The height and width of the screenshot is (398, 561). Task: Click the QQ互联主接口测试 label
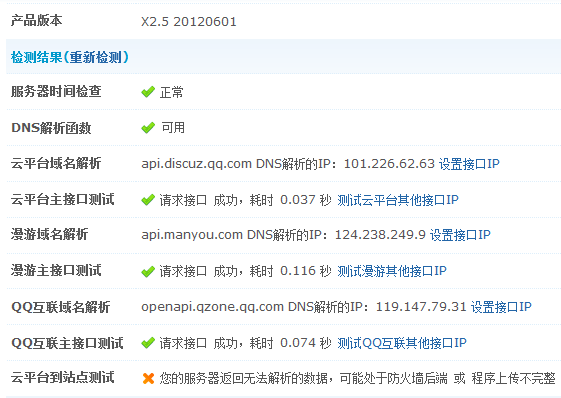(x=67, y=343)
